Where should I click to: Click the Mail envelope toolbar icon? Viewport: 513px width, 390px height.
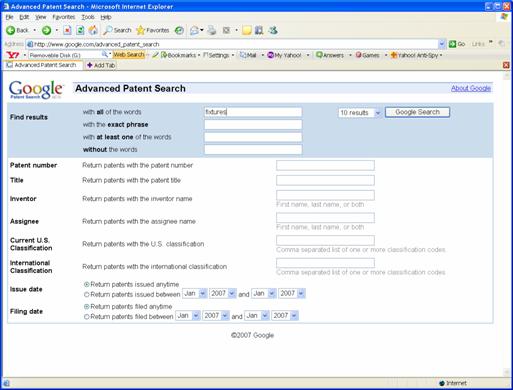195,30
